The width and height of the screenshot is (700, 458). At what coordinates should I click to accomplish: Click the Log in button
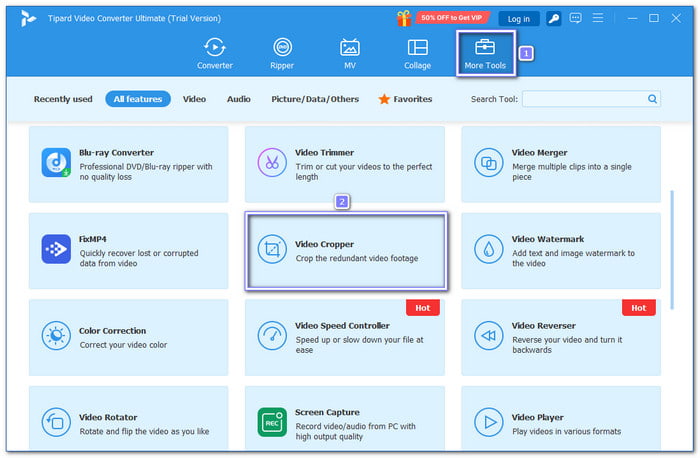518,19
